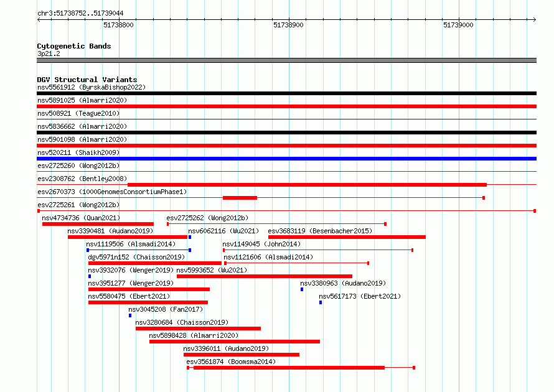Click the blue marker under nsv3932076 (Wenger2019)
554x392 pixels.
(90, 276)
